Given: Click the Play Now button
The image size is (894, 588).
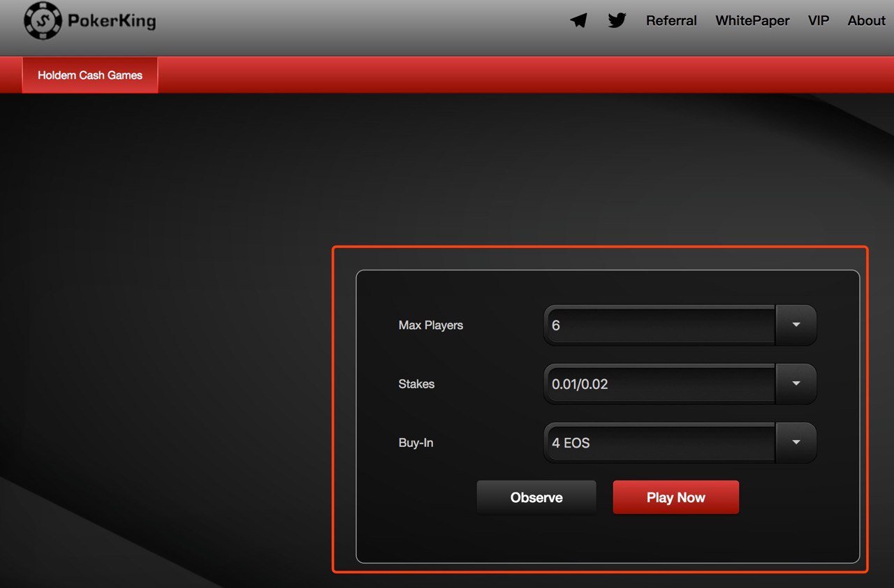Looking at the screenshot, I should 676,497.
